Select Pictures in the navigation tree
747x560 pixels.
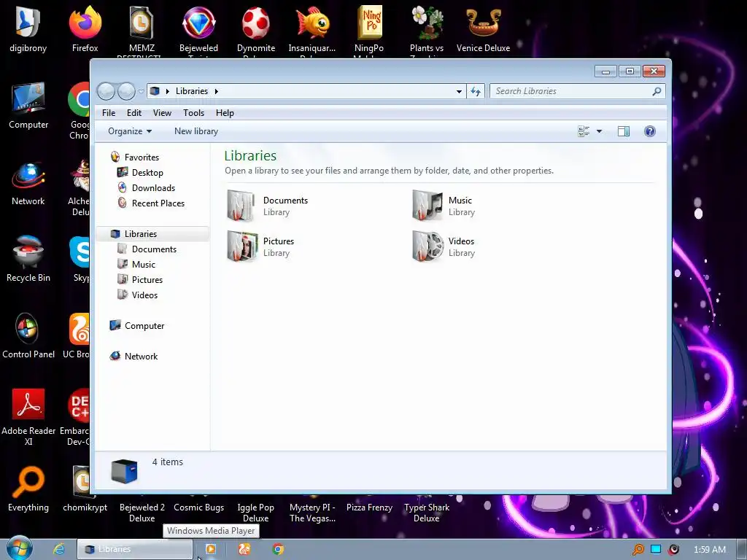pos(141,279)
